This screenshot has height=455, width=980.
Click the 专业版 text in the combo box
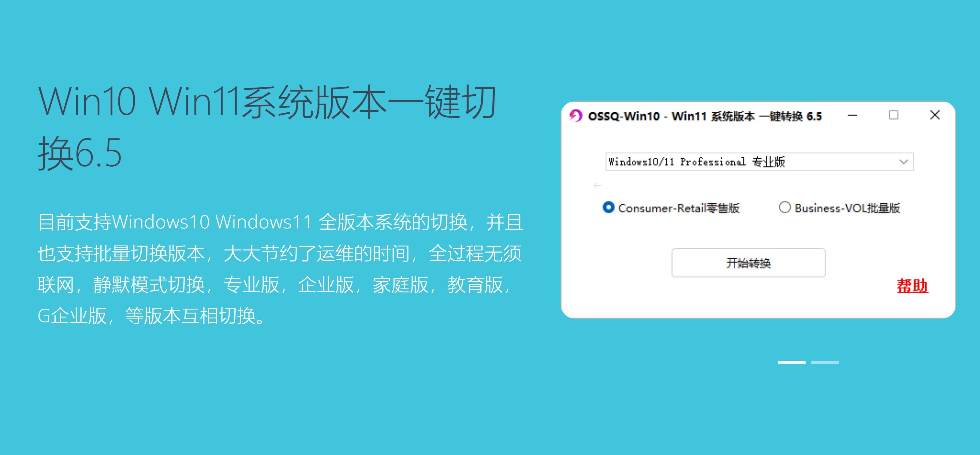coord(769,162)
